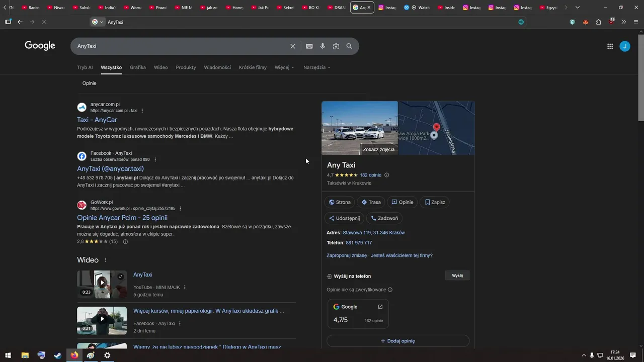Open site info dropdown in address bar
This screenshot has width=644, height=362.
click(x=98, y=22)
